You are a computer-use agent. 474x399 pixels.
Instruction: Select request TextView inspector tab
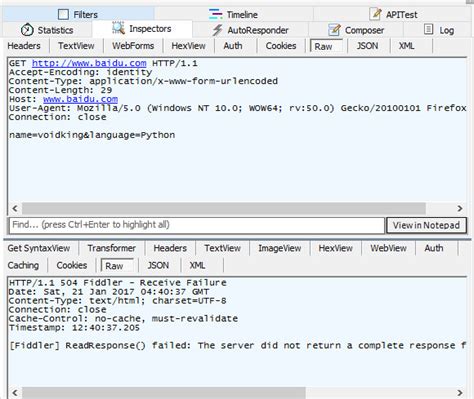(x=76, y=46)
